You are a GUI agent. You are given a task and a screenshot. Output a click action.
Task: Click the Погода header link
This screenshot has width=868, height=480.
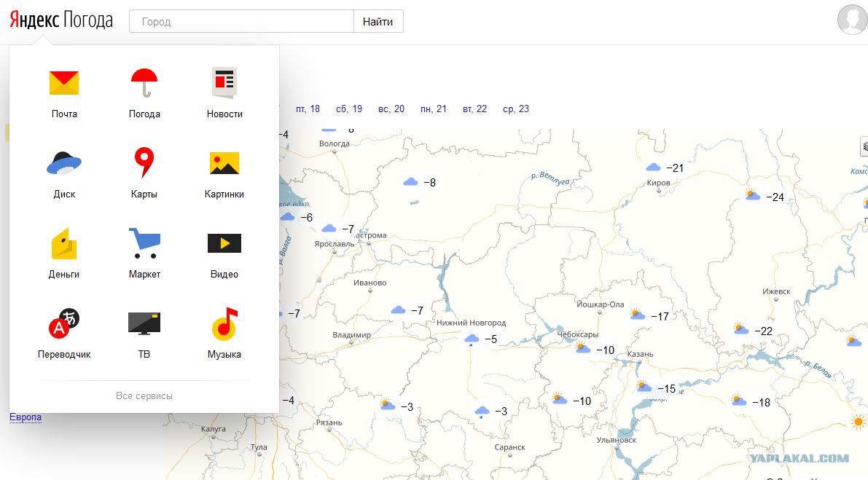88,20
